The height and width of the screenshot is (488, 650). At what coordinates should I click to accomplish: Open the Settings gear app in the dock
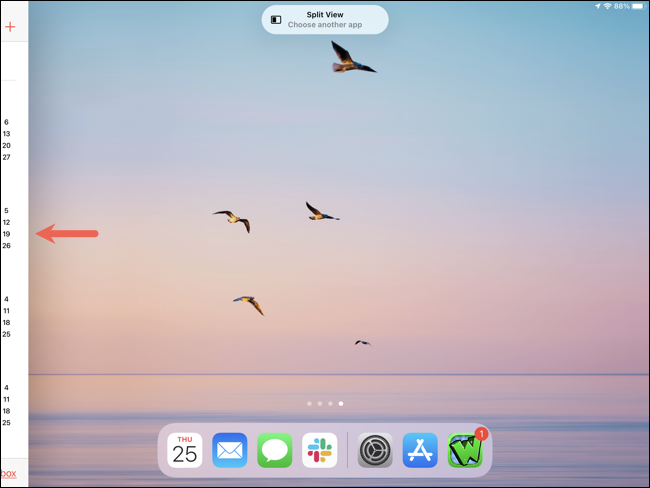point(376,450)
